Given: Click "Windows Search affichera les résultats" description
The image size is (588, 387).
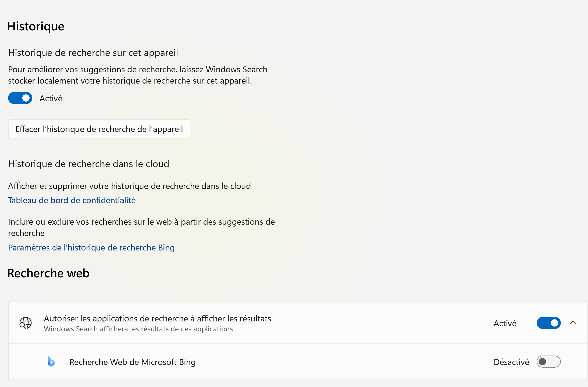Looking at the screenshot, I should click(138, 329).
